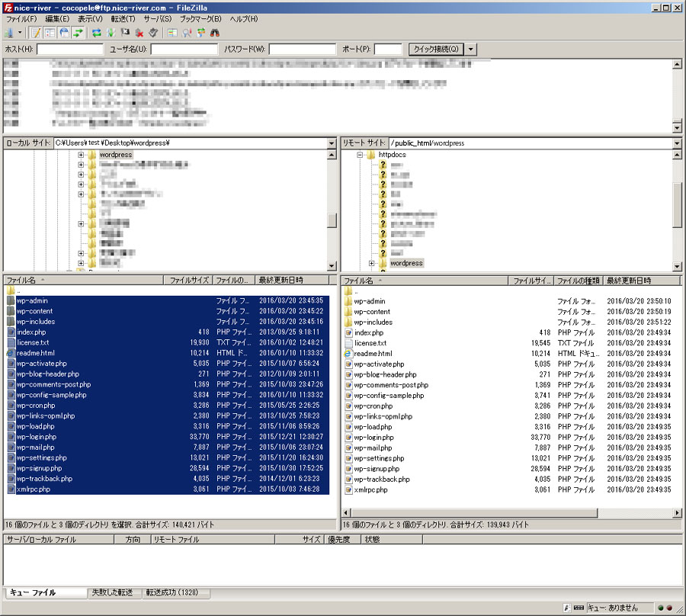Click the refresh file lists icon

pos(97,33)
